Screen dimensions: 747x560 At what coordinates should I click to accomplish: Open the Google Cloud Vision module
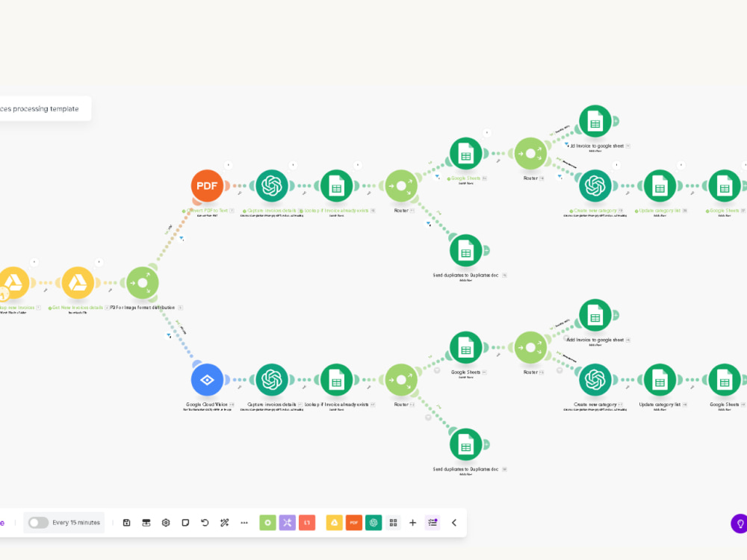tap(207, 379)
